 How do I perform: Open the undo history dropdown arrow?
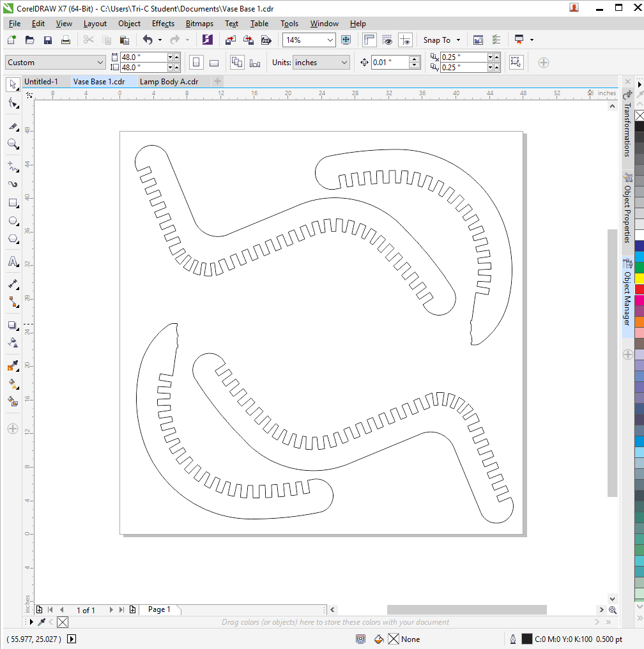pos(160,40)
